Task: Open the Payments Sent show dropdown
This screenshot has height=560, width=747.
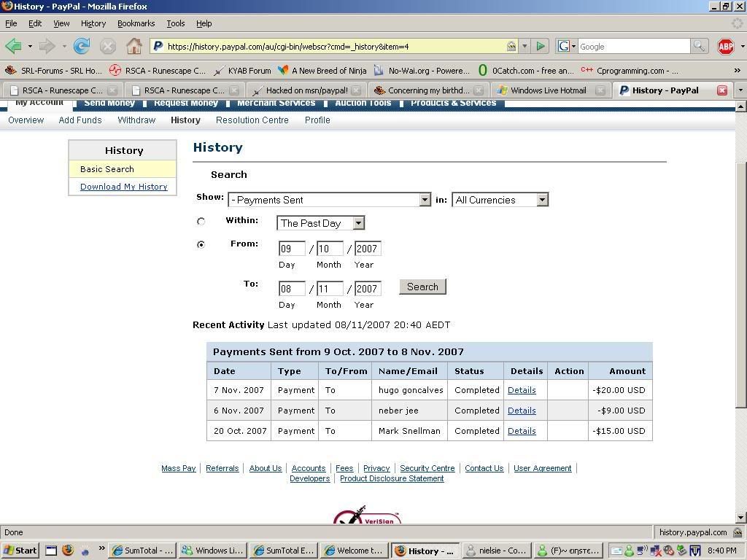Action: tap(425, 200)
